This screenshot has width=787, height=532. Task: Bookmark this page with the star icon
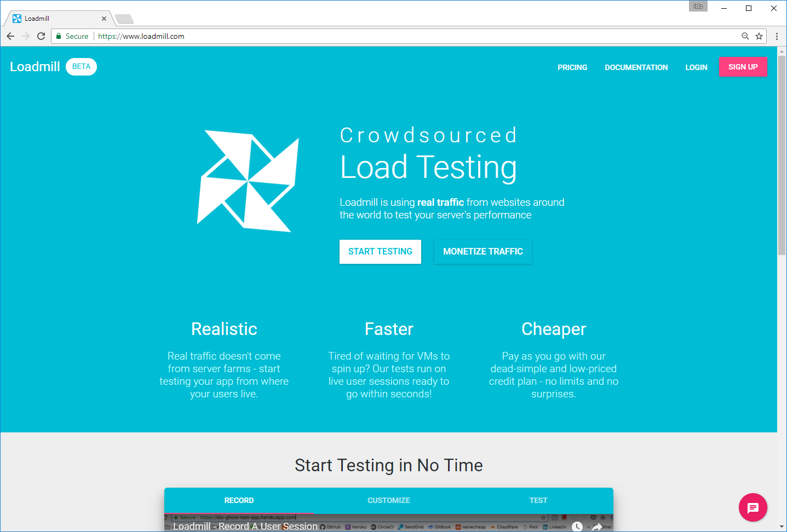point(759,36)
